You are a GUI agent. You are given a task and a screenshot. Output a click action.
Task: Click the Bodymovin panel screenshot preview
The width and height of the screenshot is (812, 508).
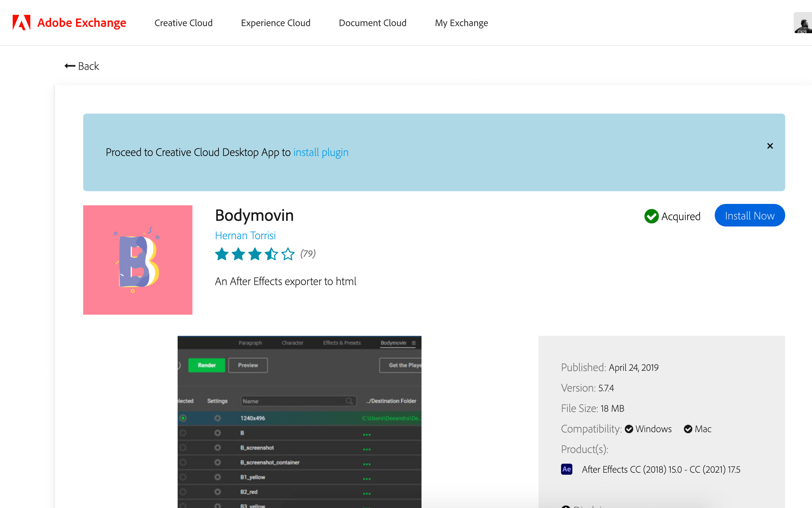coord(299,422)
